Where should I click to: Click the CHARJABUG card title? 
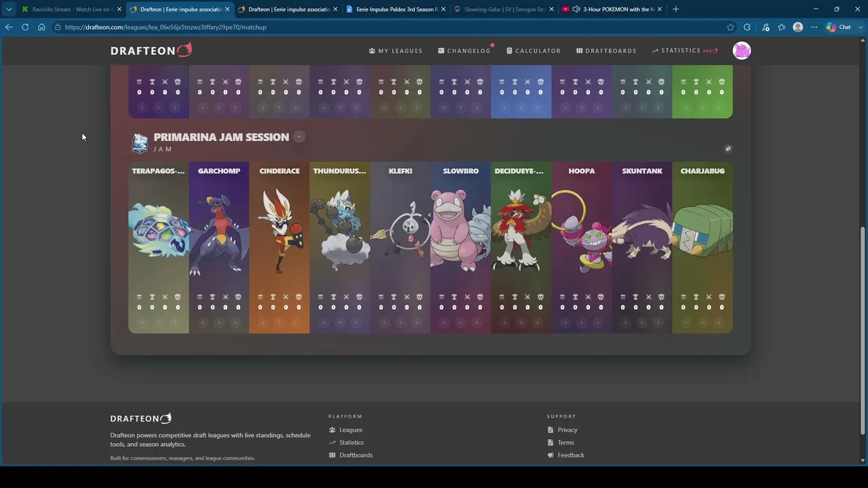tap(703, 171)
